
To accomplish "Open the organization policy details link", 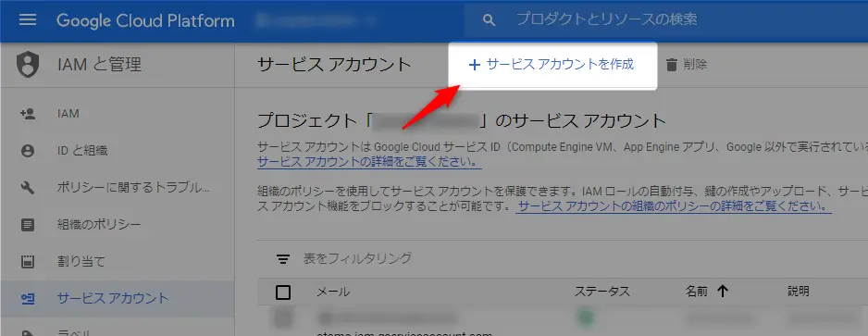I will (x=674, y=206).
